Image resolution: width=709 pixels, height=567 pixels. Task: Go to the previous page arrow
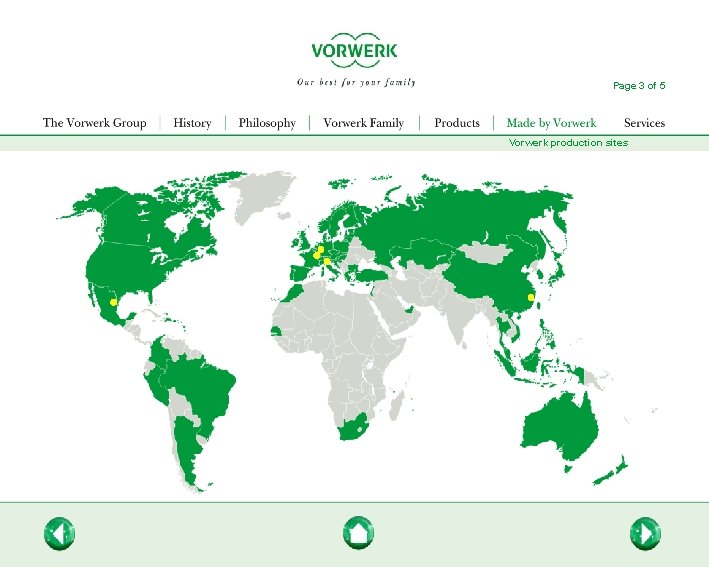click(59, 534)
